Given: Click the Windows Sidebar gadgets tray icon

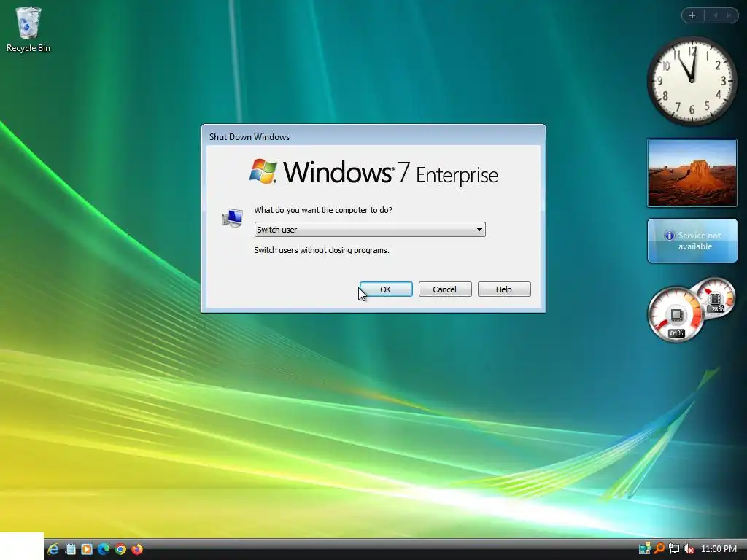Looking at the screenshot, I should (644, 549).
